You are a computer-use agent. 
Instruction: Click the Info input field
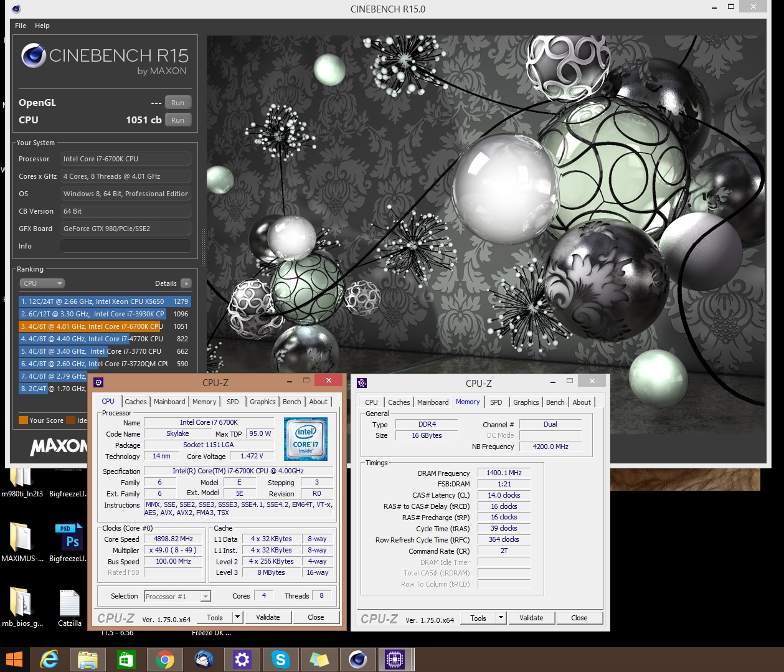[x=126, y=246]
